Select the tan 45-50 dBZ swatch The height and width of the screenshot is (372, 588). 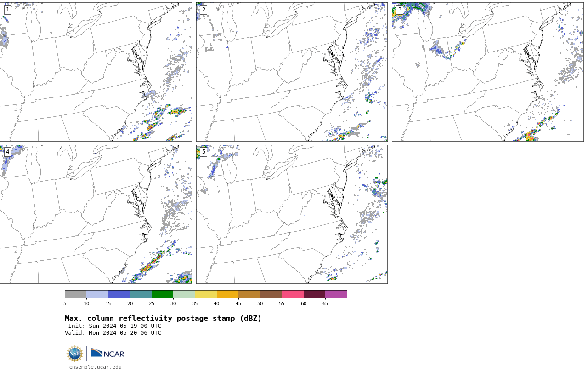pos(249,294)
